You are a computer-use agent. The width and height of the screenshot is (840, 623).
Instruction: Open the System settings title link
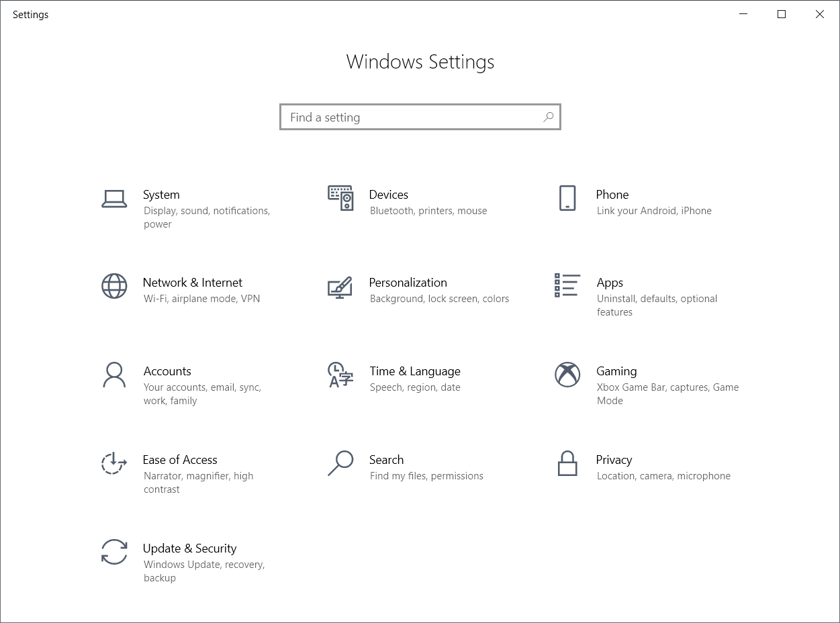click(161, 195)
